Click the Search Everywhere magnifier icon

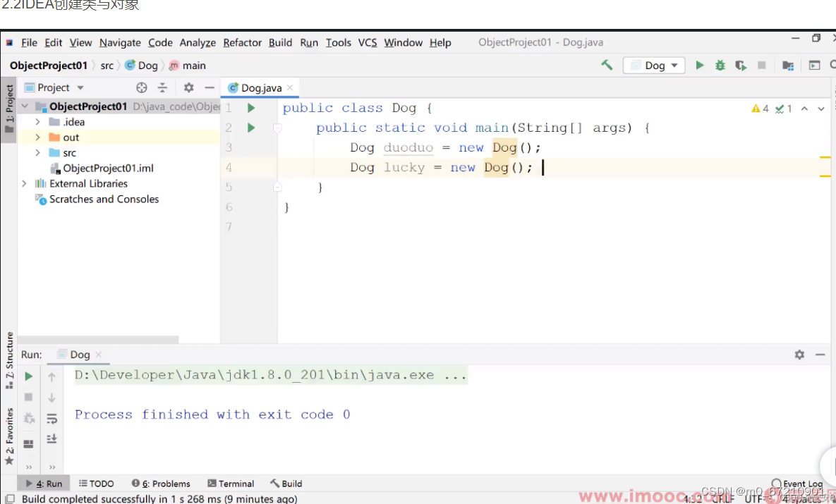click(831, 65)
